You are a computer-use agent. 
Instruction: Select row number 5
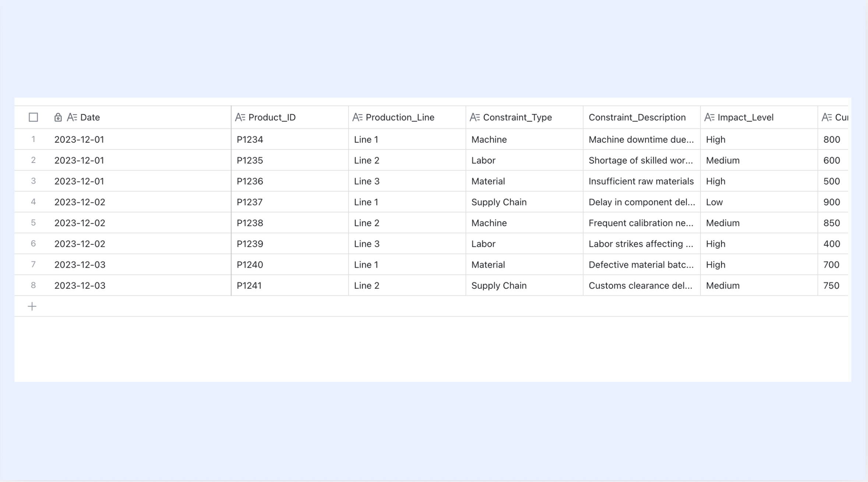coord(33,223)
